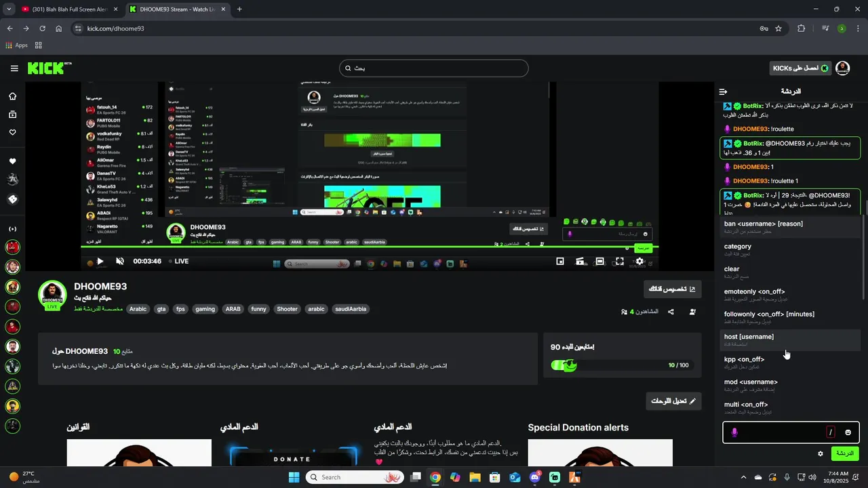Screen dimensions: 868x488
Task: Open the emoji picker in chat
Action: 848,432
